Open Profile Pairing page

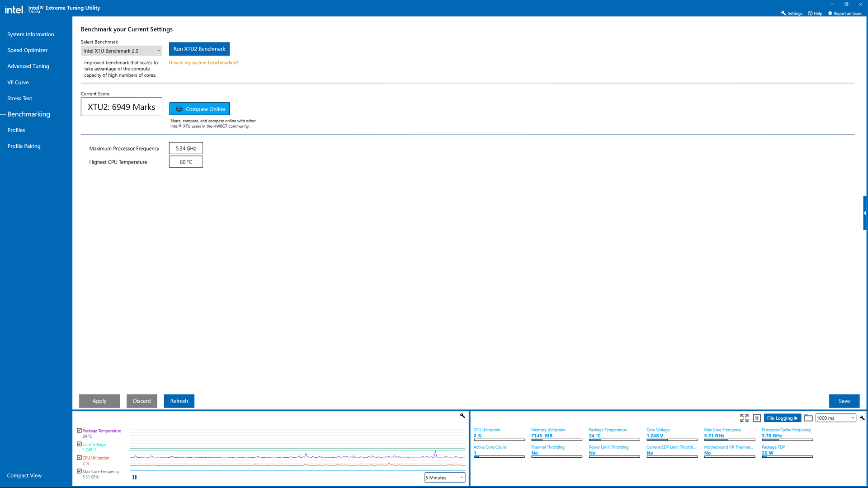[x=24, y=146]
